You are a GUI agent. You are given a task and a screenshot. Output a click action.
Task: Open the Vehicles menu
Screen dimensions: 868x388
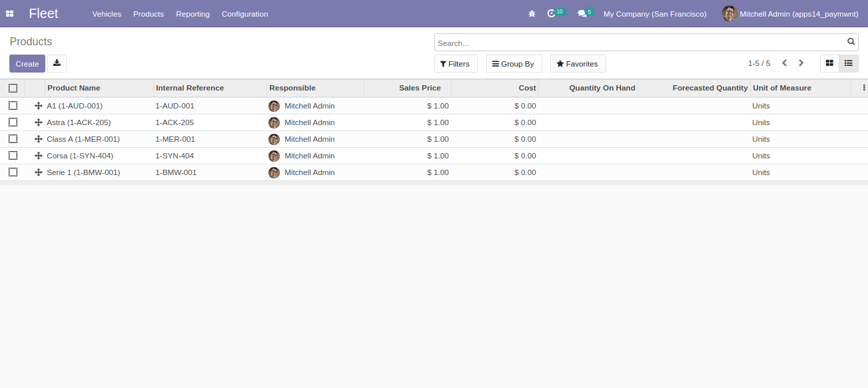pyautogui.click(x=107, y=14)
